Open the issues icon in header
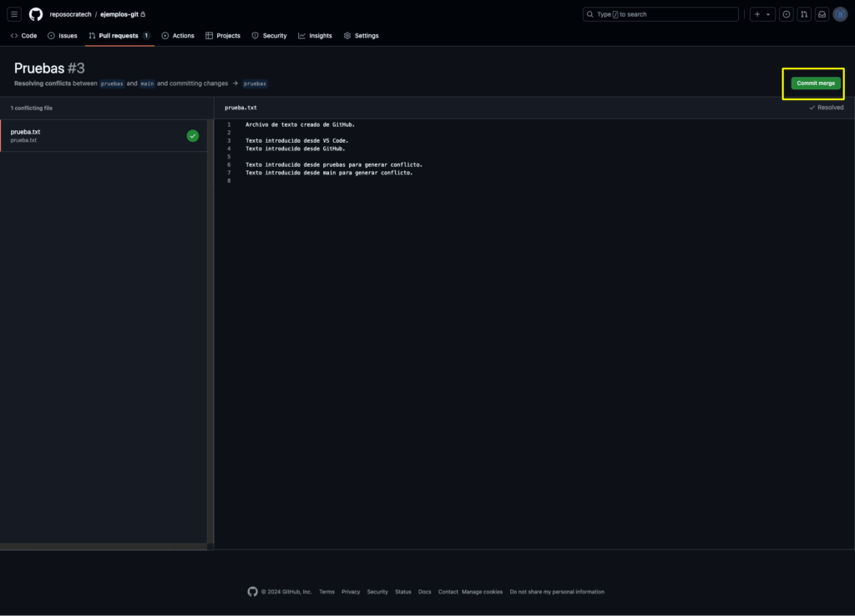This screenshot has width=855, height=616. (786, 14)
